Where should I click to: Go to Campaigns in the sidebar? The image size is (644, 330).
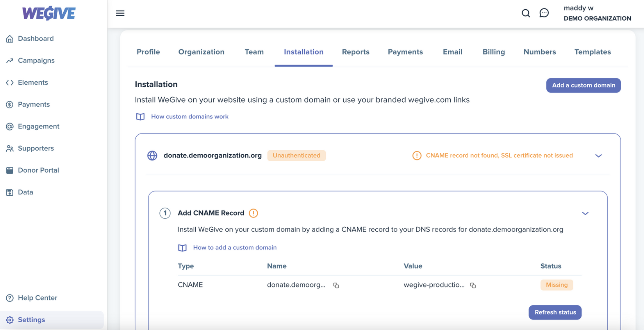pos(36,60)
